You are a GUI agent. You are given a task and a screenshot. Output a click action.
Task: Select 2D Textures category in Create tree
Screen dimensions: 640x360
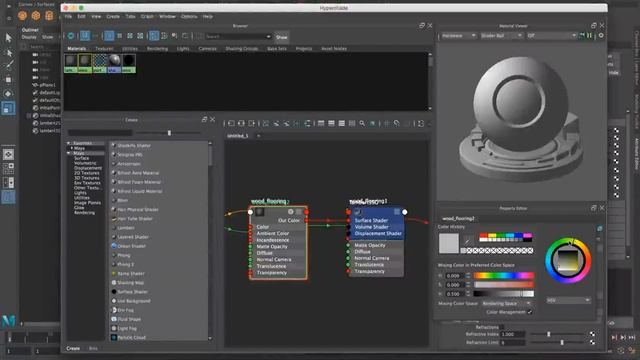point(87,173)
